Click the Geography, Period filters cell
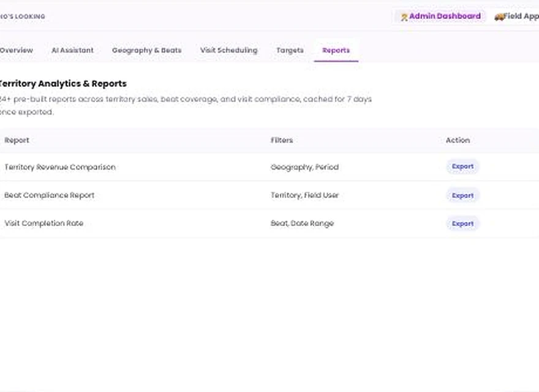Image resolution: width=539 pixels, height=392 pixels. (304, 167)
